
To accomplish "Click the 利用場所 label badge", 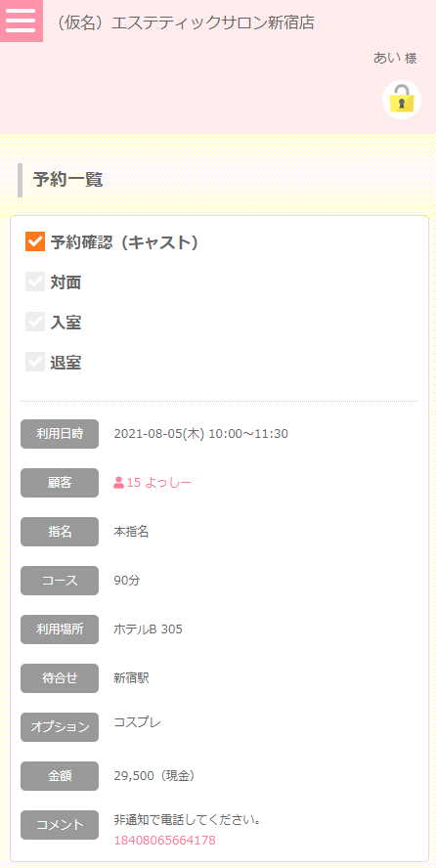I will click(60, 629).
